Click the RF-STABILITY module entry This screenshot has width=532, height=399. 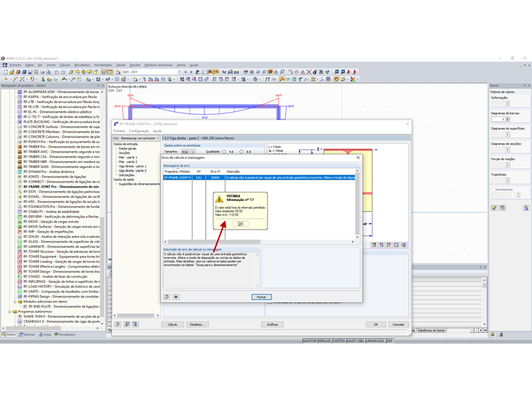(x=51, y=211)
